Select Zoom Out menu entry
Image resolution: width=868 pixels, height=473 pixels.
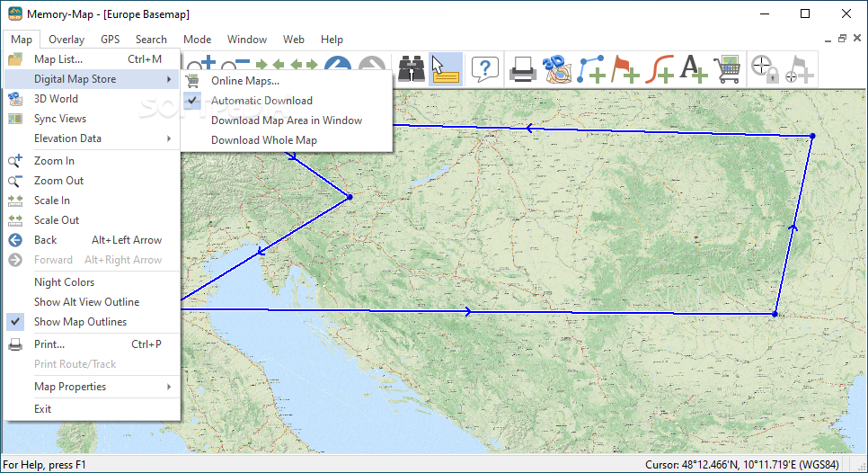point(92,181)
